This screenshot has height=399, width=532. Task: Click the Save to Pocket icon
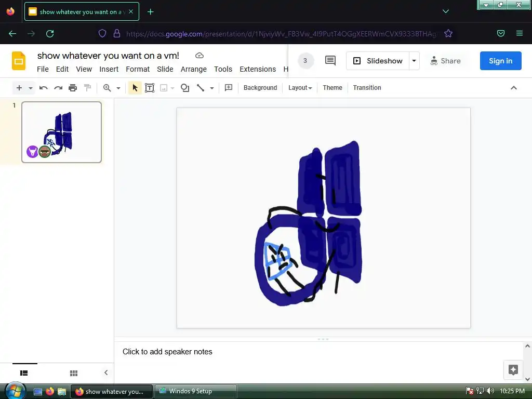pyautogui.click(x=501, y=33)
